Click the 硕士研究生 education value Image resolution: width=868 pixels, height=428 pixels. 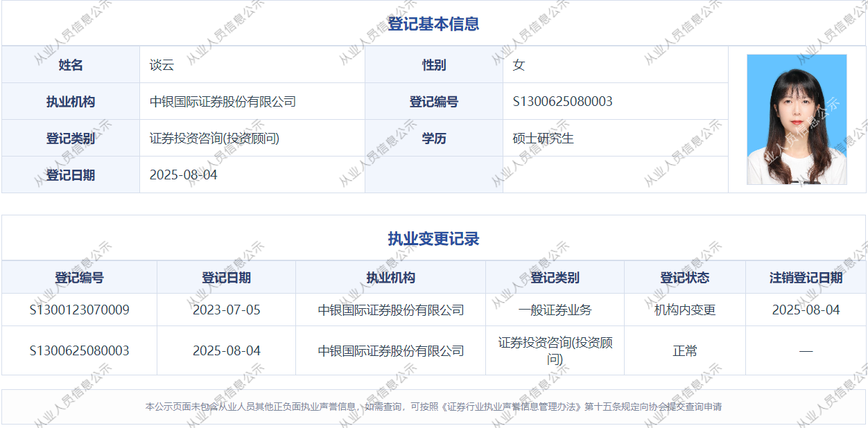click(x=544, y=139)
